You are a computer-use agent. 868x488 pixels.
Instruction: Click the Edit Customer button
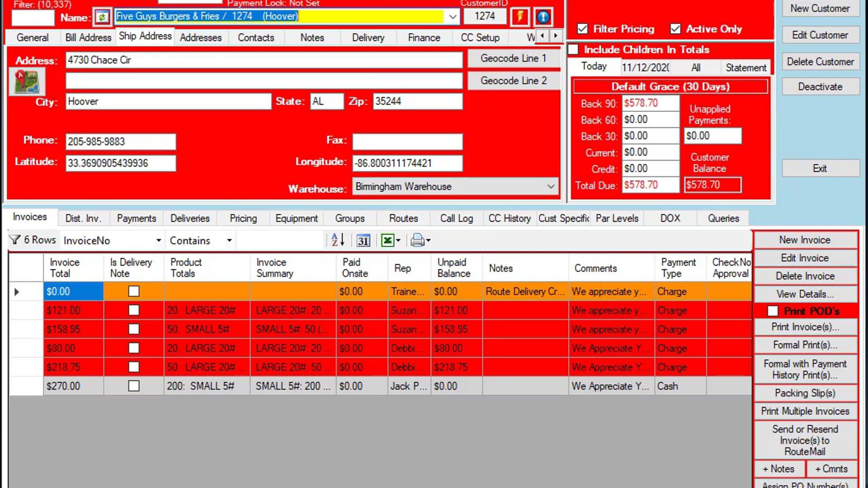tap(820, 35)
